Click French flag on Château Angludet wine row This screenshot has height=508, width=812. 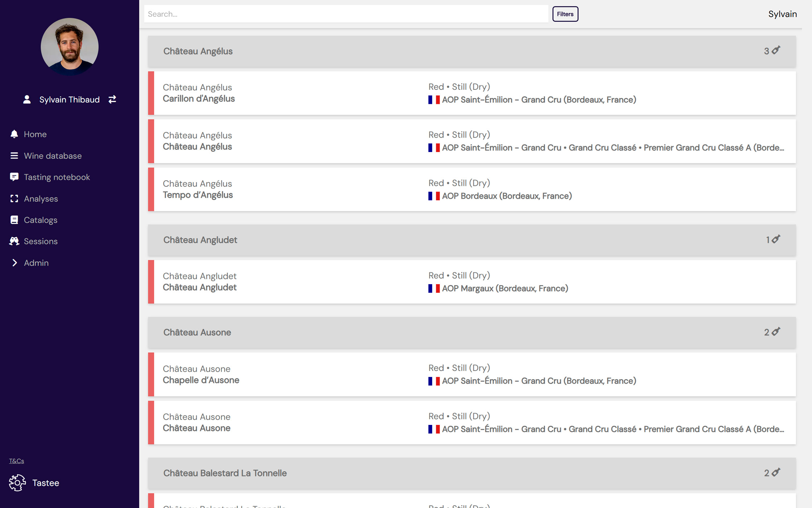434,288
